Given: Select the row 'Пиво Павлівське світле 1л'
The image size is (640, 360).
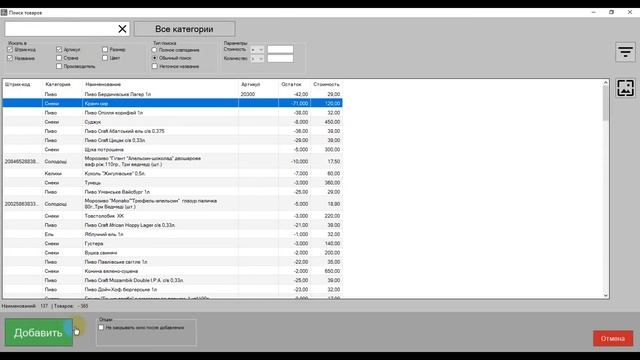Looking at the screenshot, I should (173, 262).
